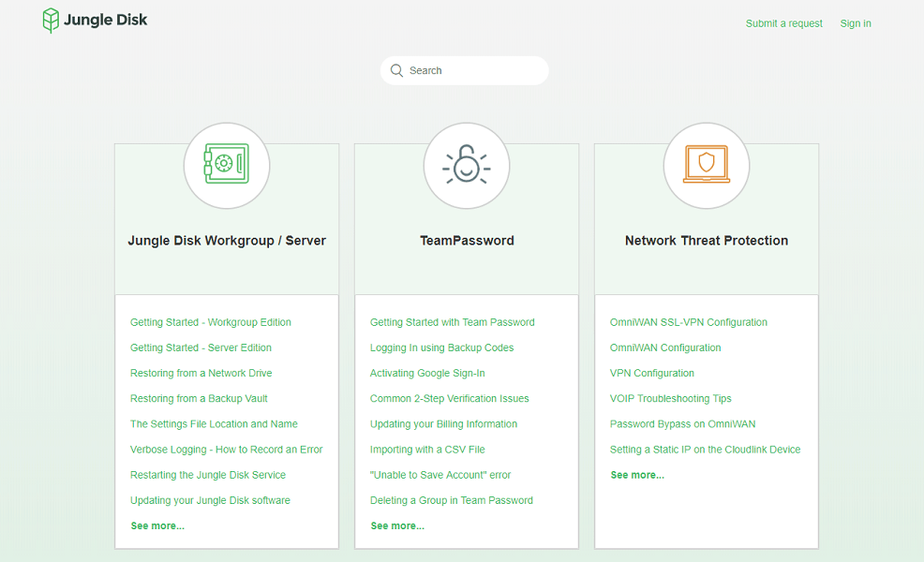Open Restoring from a Backup Vault
Viewport: 924px width, 562px height.
pos(199,398)
